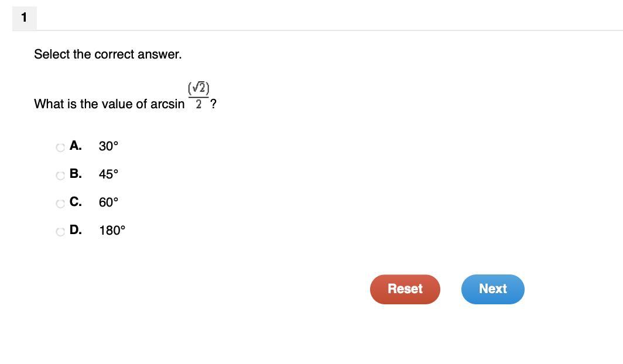Open question number 1 tab
Image resolution: width=623 pixels, height=364 pixels.
(24, 18)
